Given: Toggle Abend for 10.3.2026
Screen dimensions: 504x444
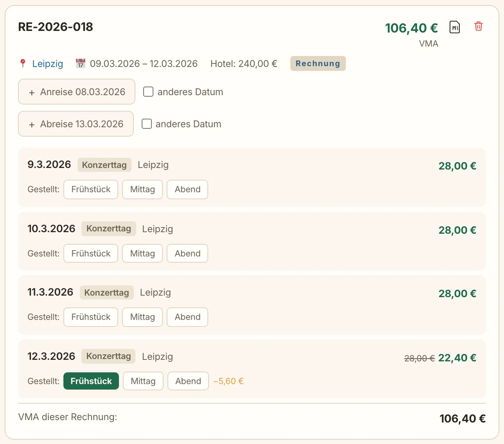Looking at the screenshot, I should tap(187, 254).
